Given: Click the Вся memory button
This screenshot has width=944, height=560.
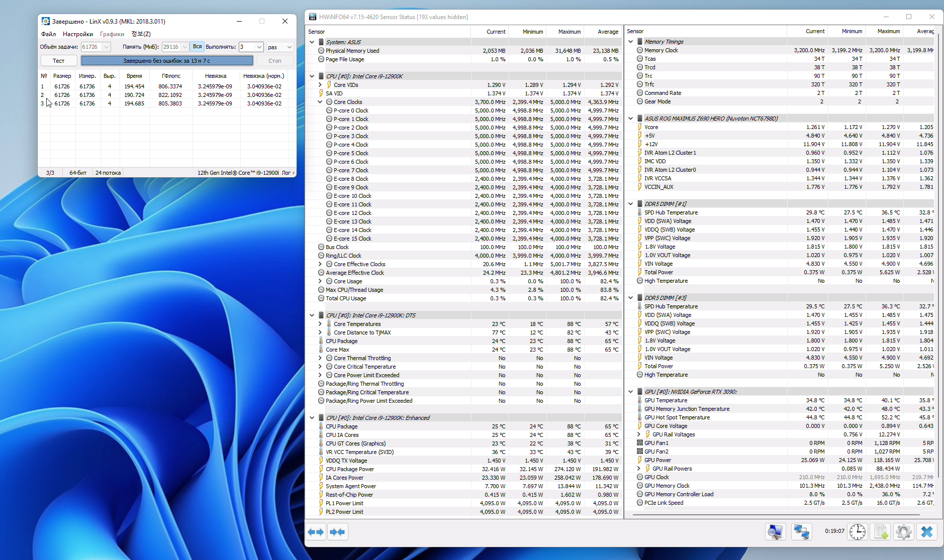Looking at the screenshot, I should [x=197, y=47].
